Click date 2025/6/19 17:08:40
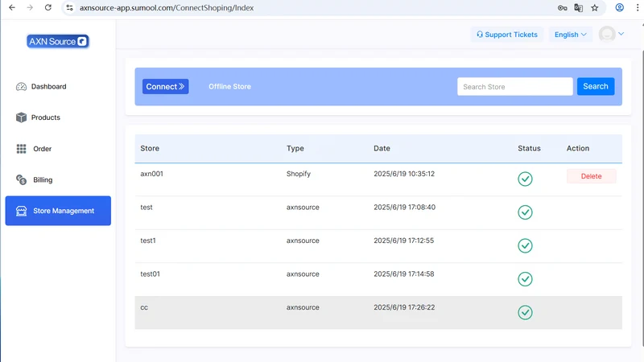 pos(405,208)
